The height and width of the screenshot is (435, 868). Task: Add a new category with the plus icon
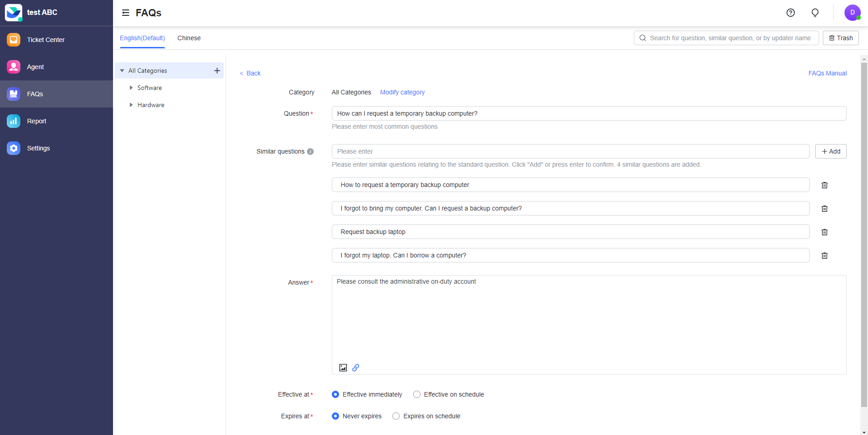[x=217, y=70]
